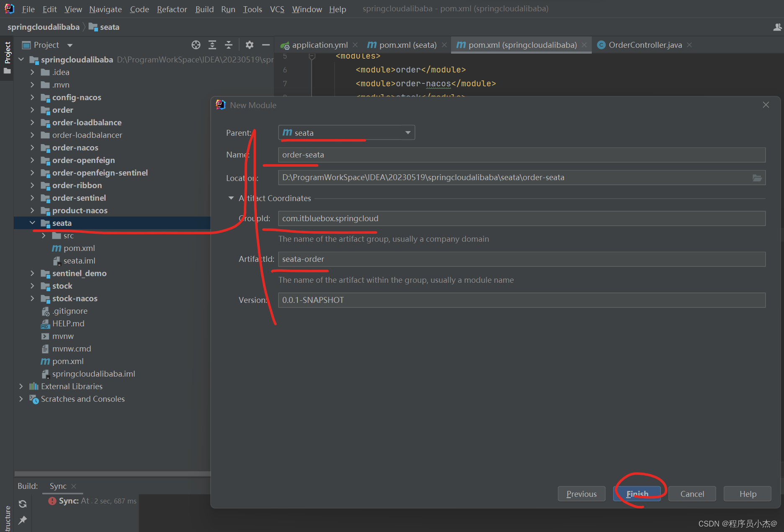Open the VCS menu
The image size is (784, 532).
pyautogui.click(x=277, y=9)
